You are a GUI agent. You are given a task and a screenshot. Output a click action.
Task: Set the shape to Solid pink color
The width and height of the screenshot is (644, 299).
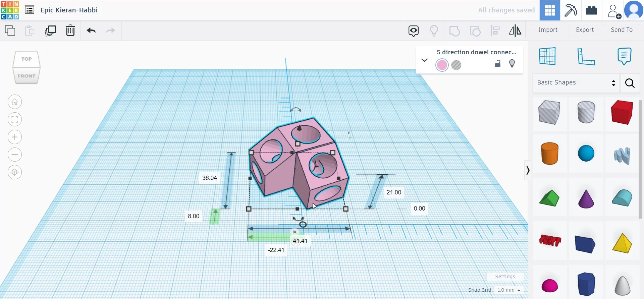442,65
